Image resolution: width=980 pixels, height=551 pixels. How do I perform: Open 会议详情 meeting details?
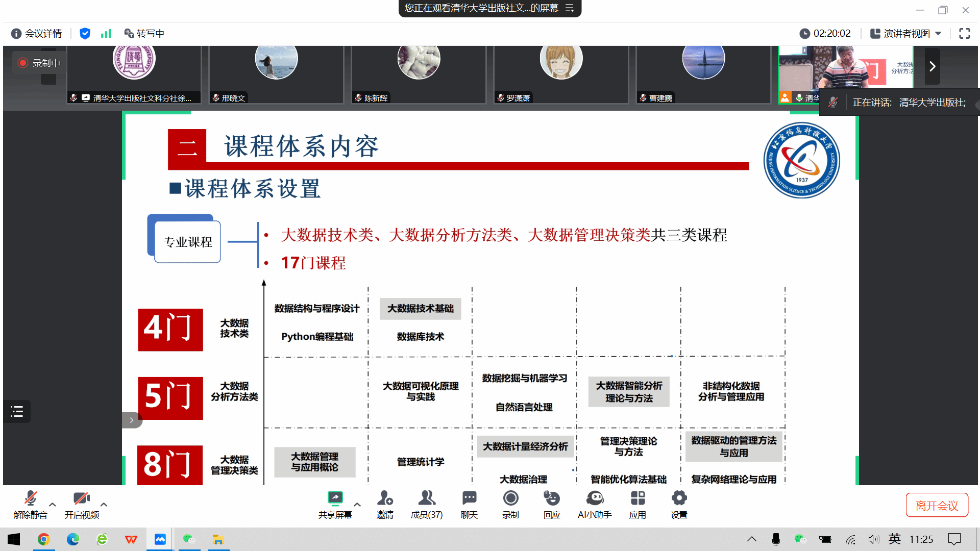coord(37,34)
